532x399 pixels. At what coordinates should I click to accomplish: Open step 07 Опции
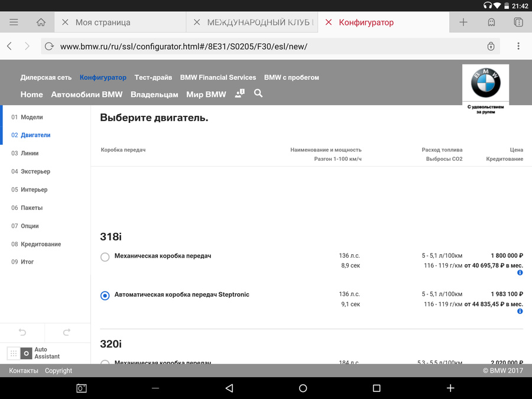25,226
